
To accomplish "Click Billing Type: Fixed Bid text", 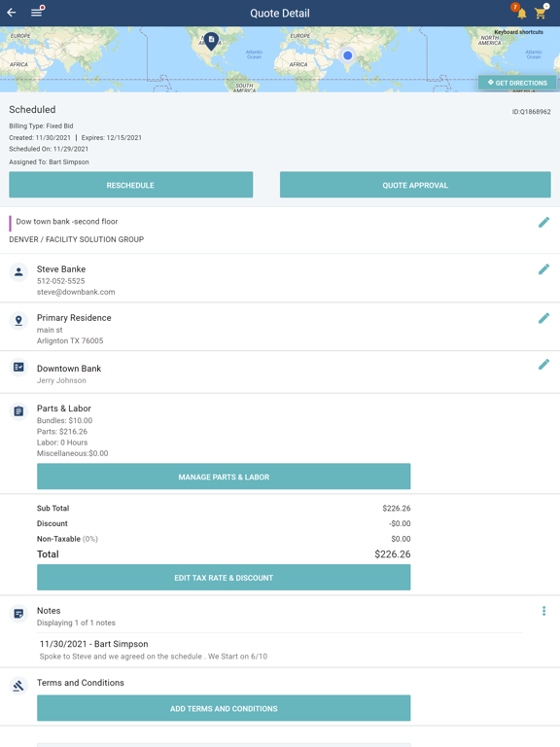I will (41, 126).
